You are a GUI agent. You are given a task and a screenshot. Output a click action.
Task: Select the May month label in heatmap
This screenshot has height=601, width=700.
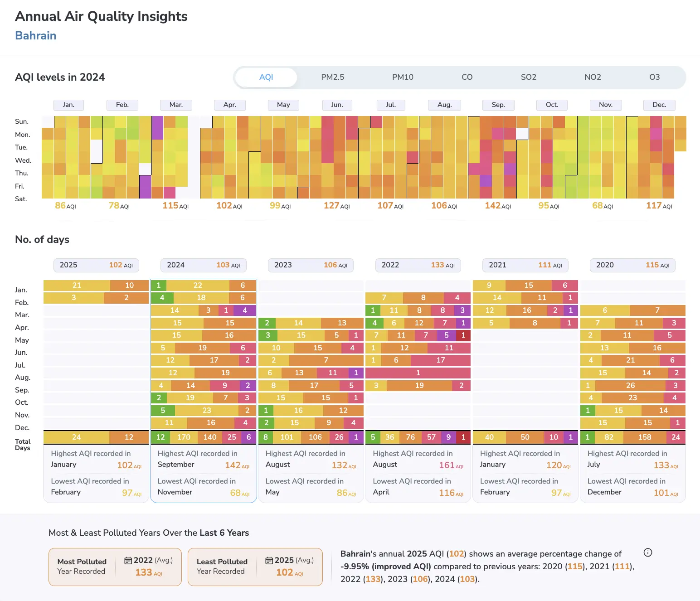[x=283, y=105]
